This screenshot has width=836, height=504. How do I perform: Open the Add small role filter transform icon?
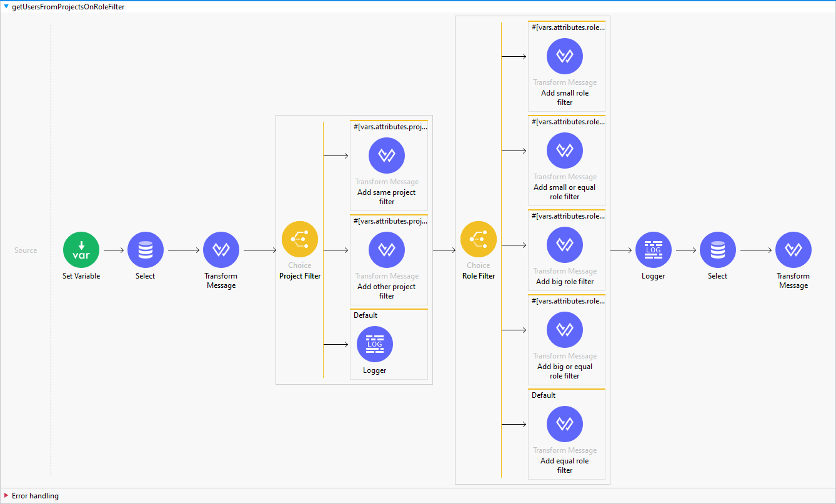tap(565, 56)
